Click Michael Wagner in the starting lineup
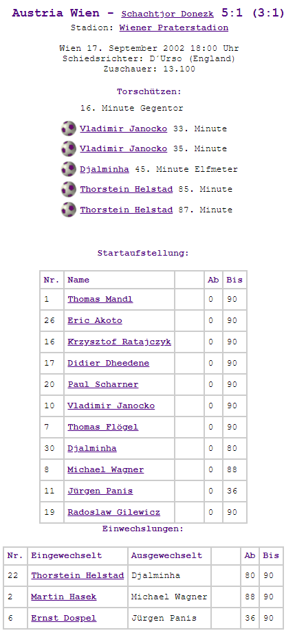306x644 pixels. [x=106, y=469]
